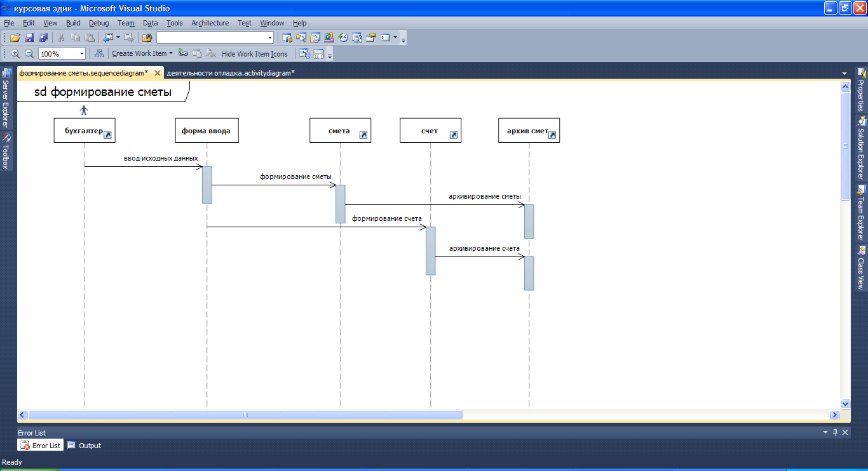This screenshot has height=471, width=868.
Task: Expand the diagram toolbar options overflow arrow
Action: 330,55
